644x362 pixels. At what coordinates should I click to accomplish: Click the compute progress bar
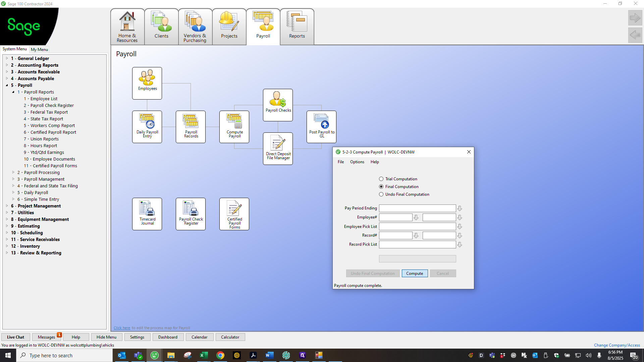pos(417,259)
